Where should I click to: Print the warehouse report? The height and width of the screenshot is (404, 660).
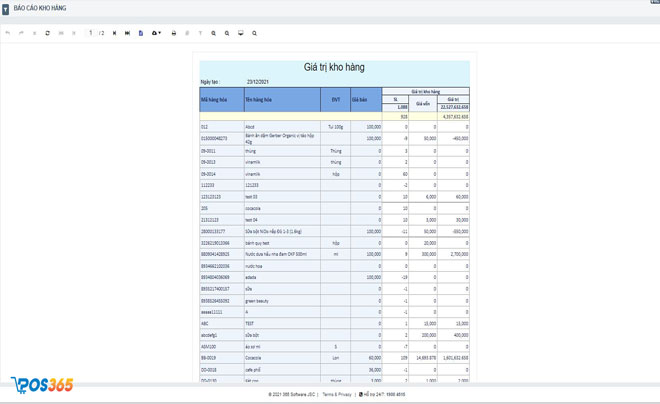point(174,33)
